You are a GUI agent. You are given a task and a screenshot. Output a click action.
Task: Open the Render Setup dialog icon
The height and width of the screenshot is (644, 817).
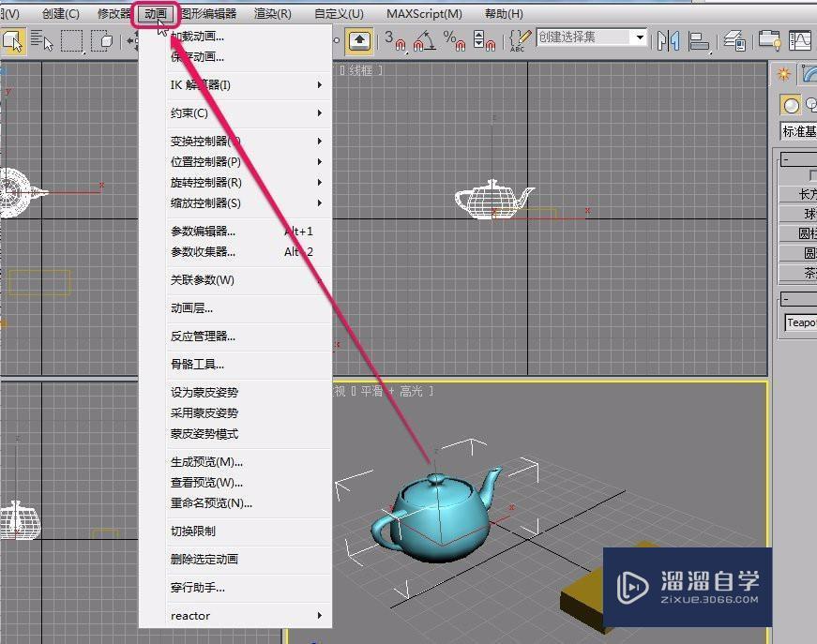tap(770, 40)
